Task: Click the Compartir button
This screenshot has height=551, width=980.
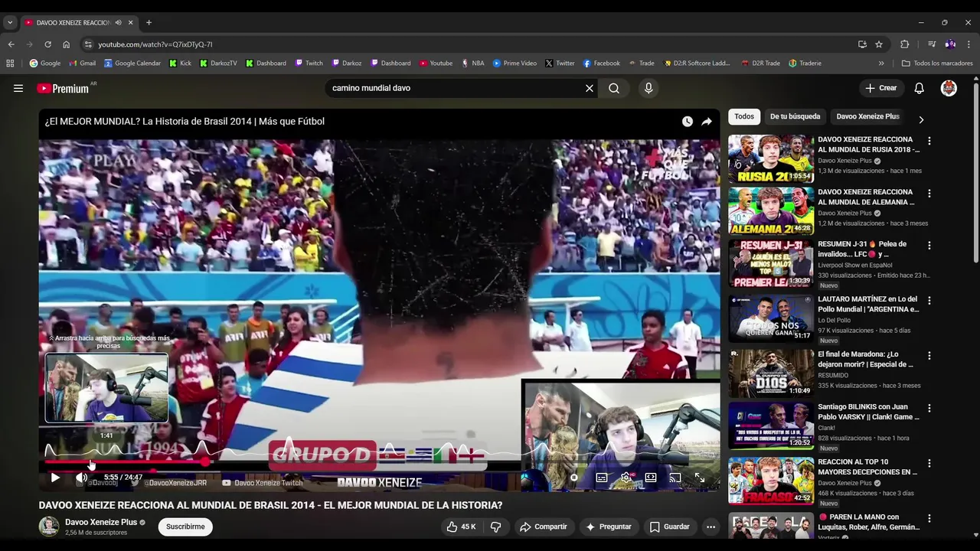Action: pyautogui.click(x=544, y=527)
